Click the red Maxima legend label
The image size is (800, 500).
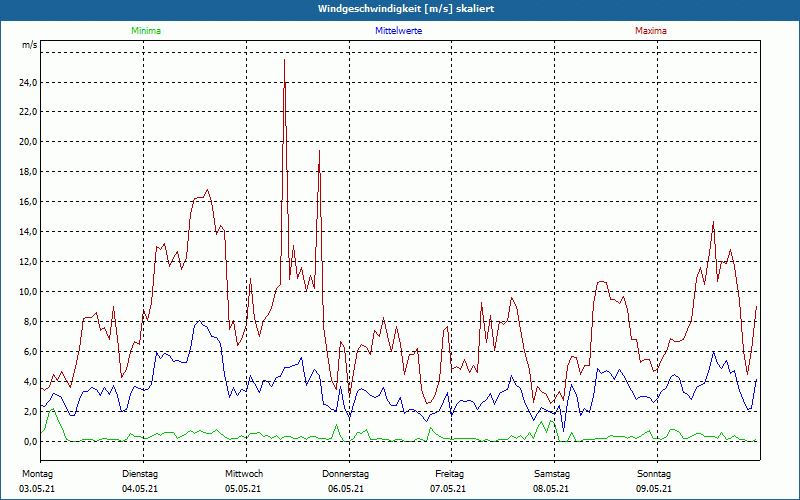[651, 31]
